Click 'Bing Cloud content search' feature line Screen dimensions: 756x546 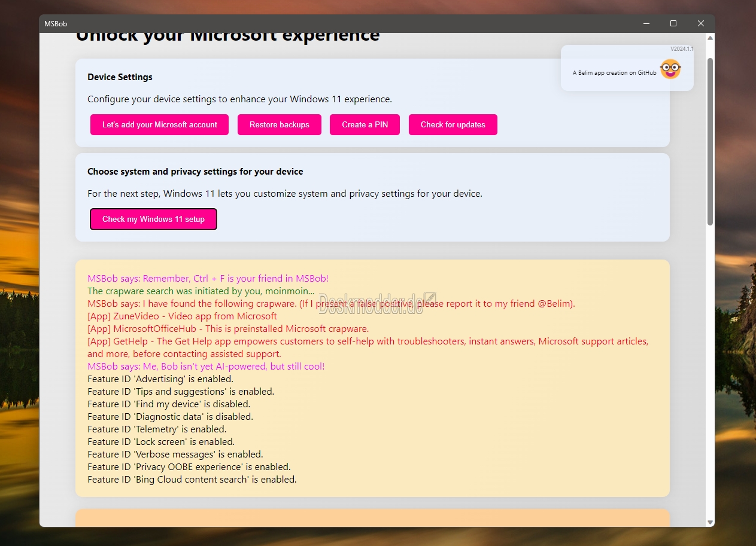tap(192, 479)
